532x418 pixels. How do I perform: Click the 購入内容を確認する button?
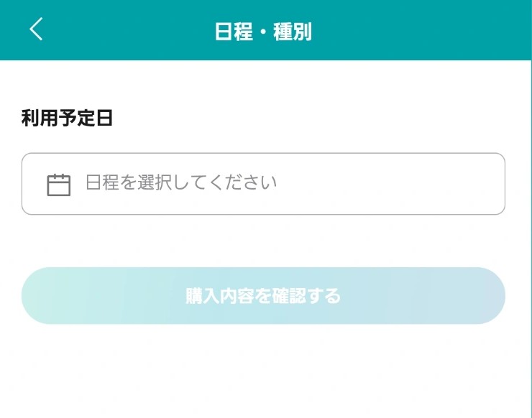click(x=263, y=296)
